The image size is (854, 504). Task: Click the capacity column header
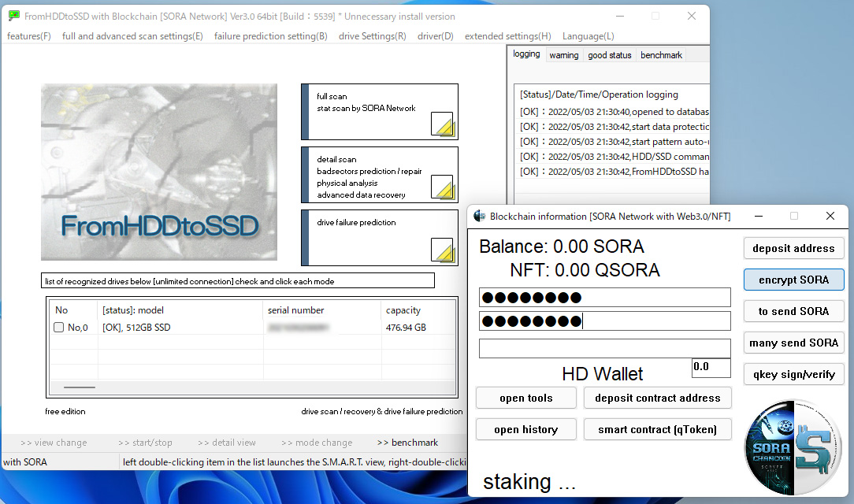point(403,310)
